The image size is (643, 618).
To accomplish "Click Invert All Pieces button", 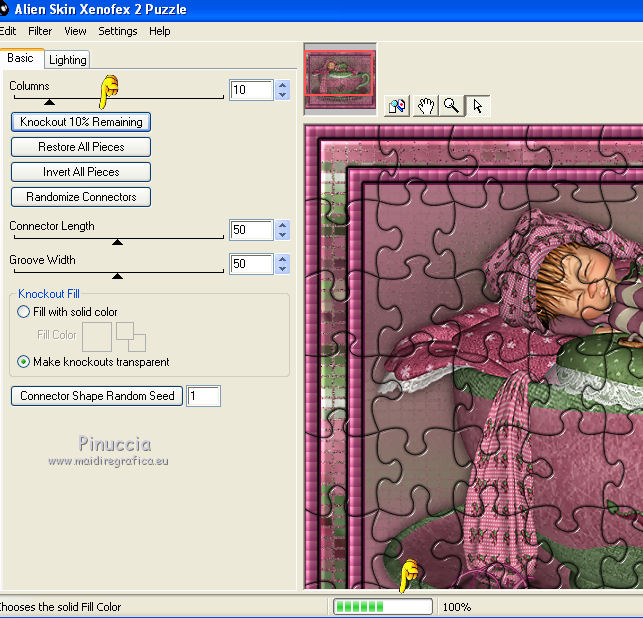I will point(81,172).
